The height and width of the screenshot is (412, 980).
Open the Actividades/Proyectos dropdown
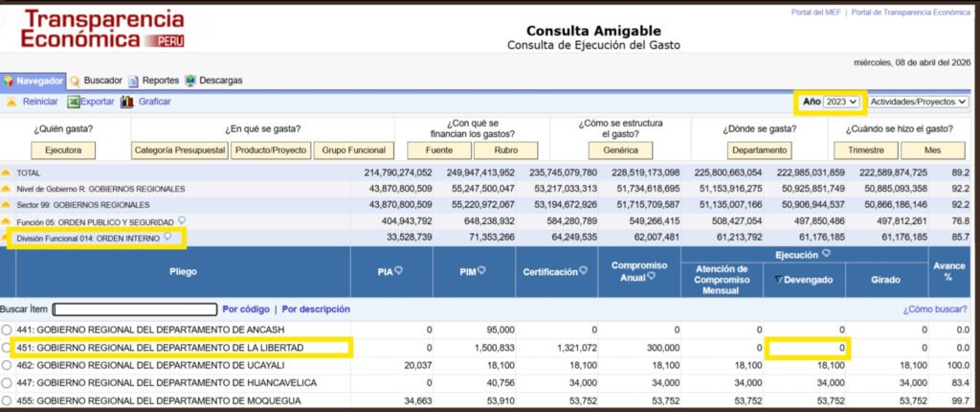918,102
